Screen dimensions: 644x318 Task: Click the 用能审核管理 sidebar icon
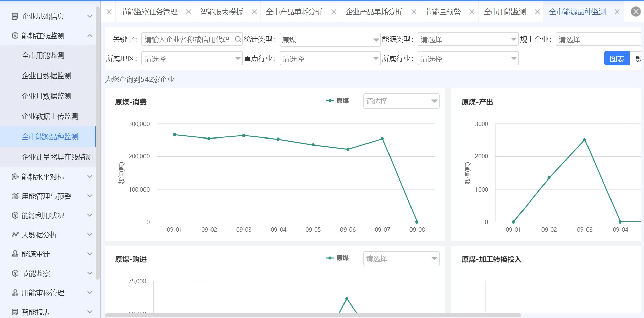[15, 293]
